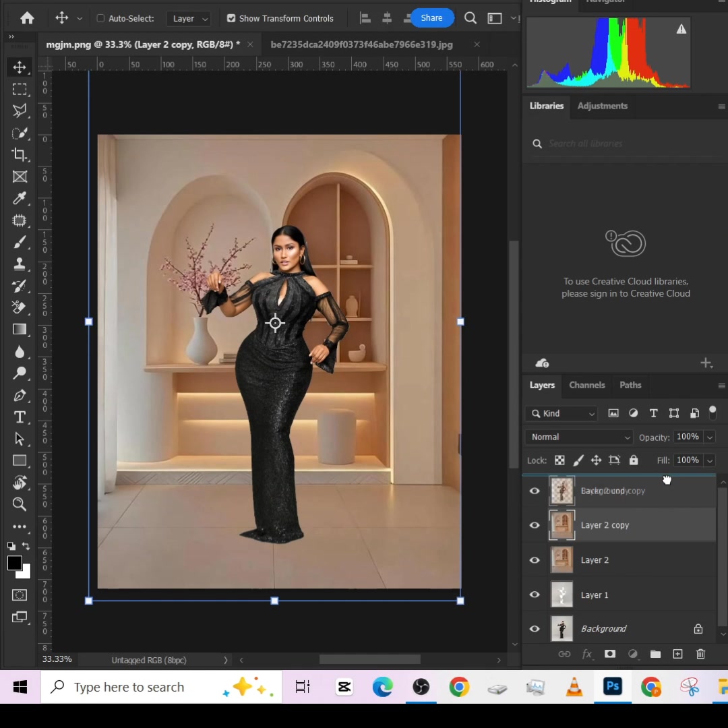Select the Path Selection tool
This screenshot has width=728, height=728.
[x=20, y=439]
